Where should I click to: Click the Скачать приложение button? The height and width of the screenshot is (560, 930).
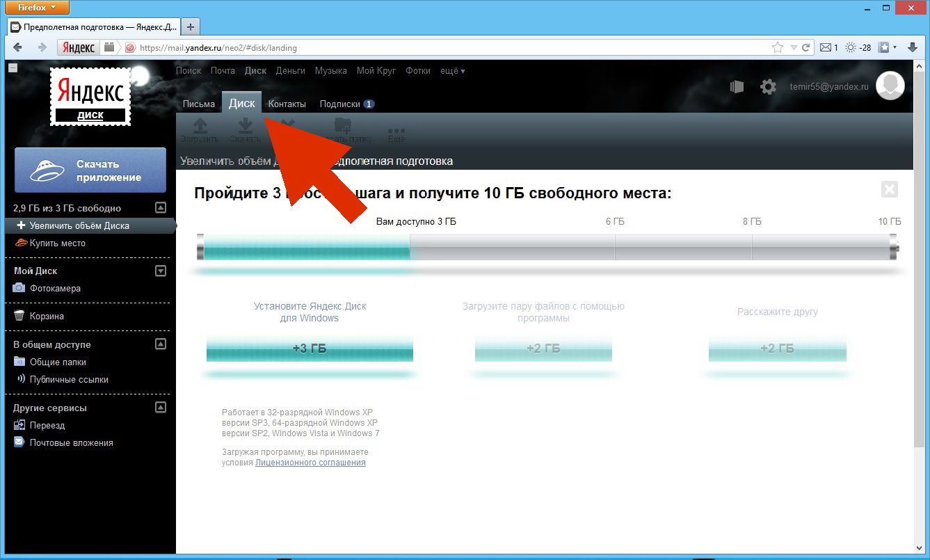[x=90, y=170]
